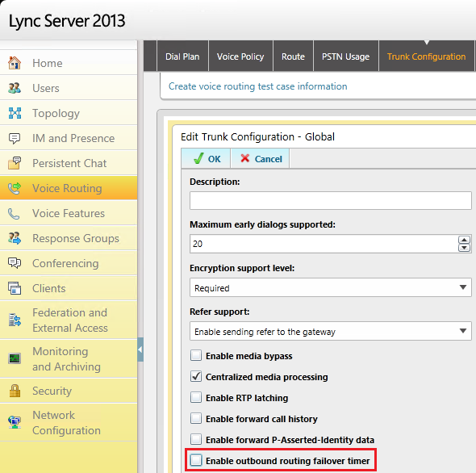
Task: Select the Topology network icon
Action: (x=15, y=113)
